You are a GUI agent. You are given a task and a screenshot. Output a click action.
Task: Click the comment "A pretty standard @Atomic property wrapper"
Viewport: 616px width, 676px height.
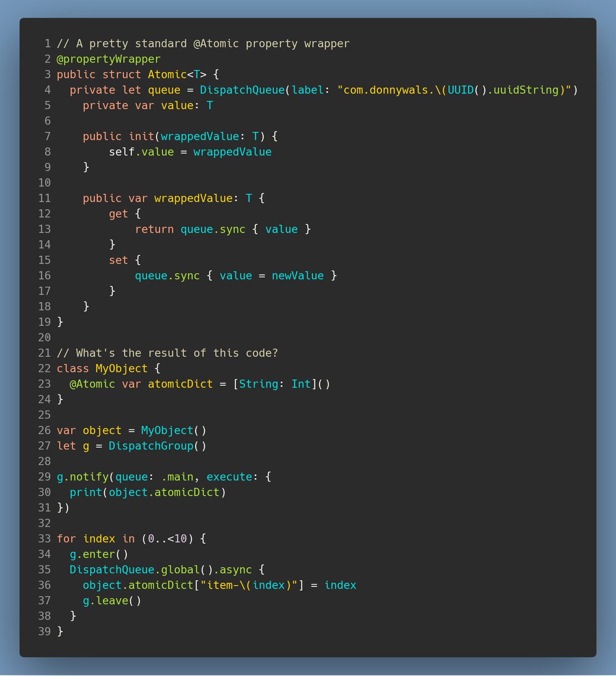(x=203, y=43)
